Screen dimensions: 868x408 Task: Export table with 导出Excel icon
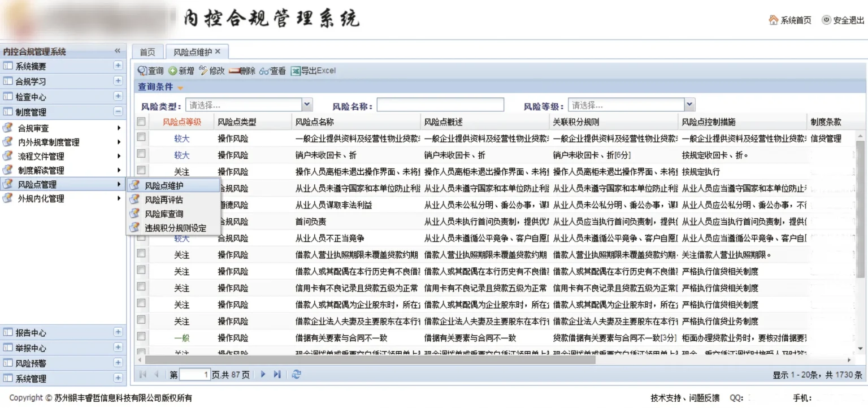tap(296, 71)
